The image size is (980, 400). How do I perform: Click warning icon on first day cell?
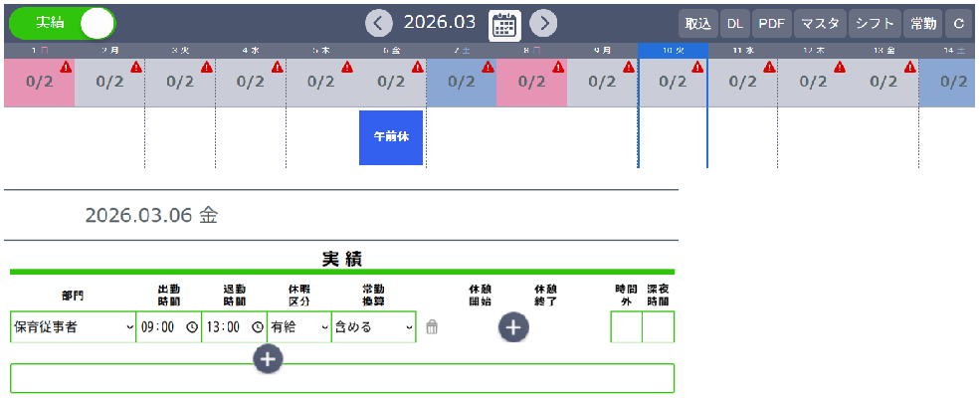point(66,68)
